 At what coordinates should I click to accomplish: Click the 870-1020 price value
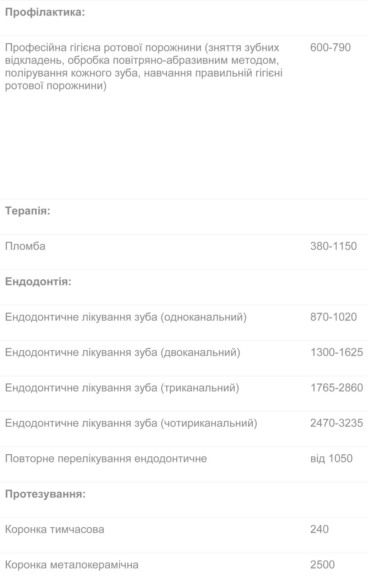(333, 317)
